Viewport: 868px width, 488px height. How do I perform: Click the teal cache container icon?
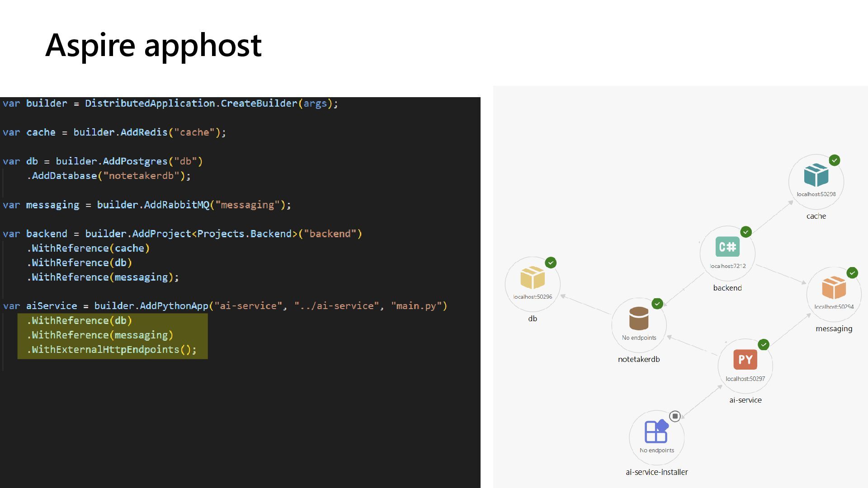[816, 175]
